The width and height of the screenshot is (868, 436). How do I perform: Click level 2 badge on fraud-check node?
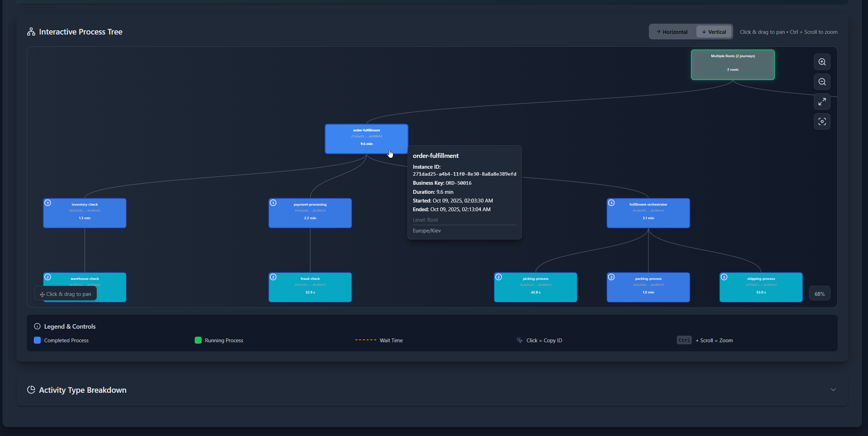(x=273, y=277)
